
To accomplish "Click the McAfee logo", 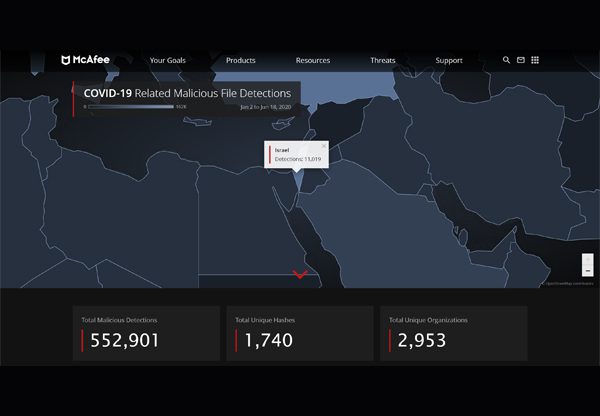I will click(x=84, y=60).
